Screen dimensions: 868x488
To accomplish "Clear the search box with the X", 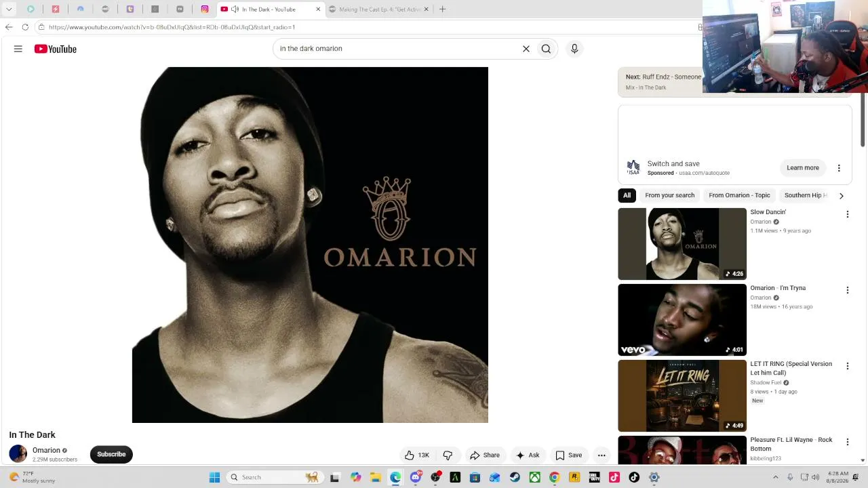I will tap(526, 49).
